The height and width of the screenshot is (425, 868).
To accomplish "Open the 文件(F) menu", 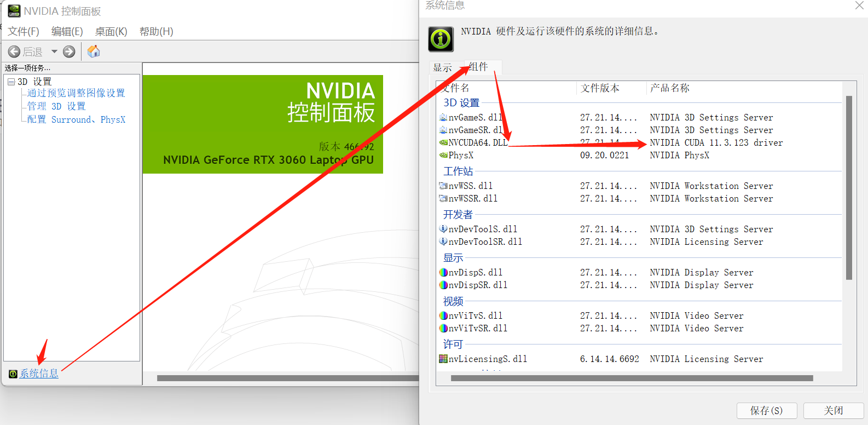I will tap(24, 31).
